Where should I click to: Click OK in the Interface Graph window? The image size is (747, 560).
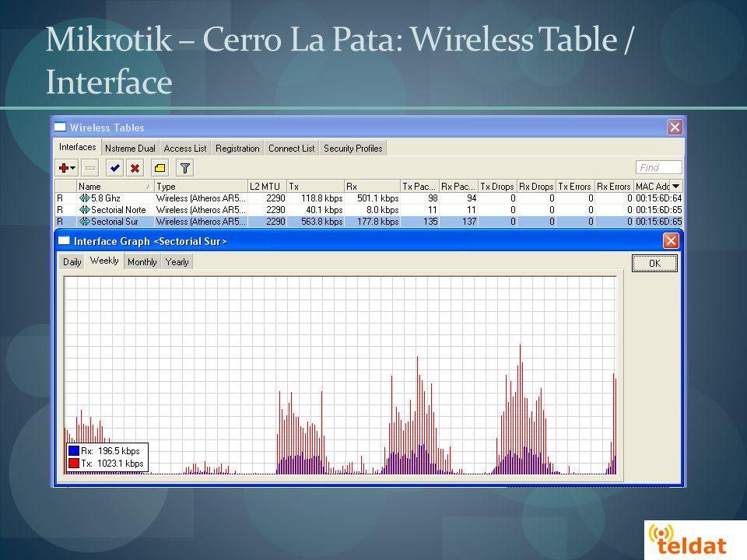pyautogui.click(x=654, y=264)
